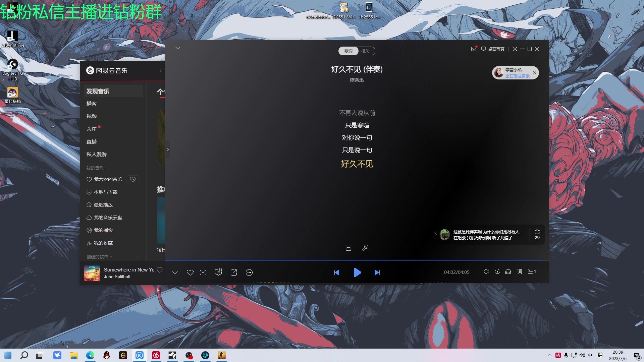Like the current song with the heart icon
Image resolution: width=644 pixels, height=362 pixels.
(190, 273)
